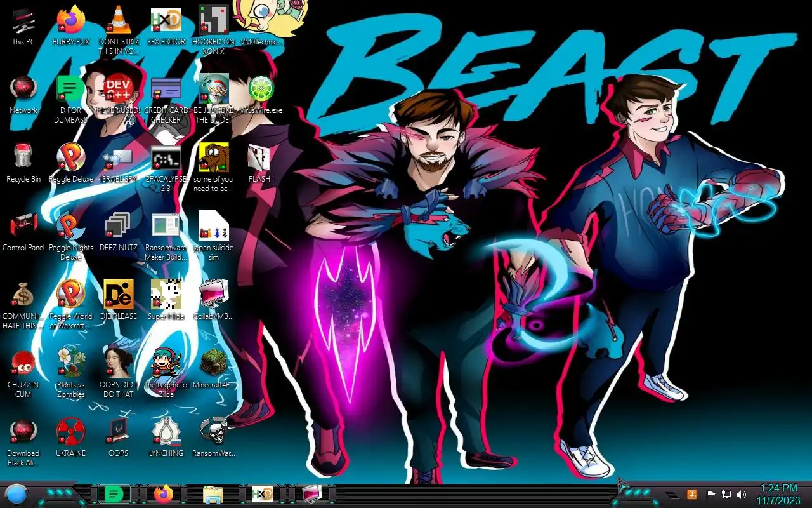Open the COMMUNI... money bag icon
This screenshot has width=812, height=508.
[23, 304]
